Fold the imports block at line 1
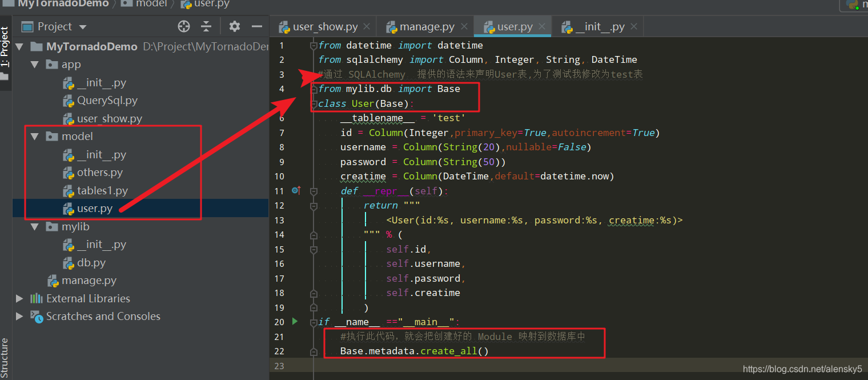 tap(314, 46)
